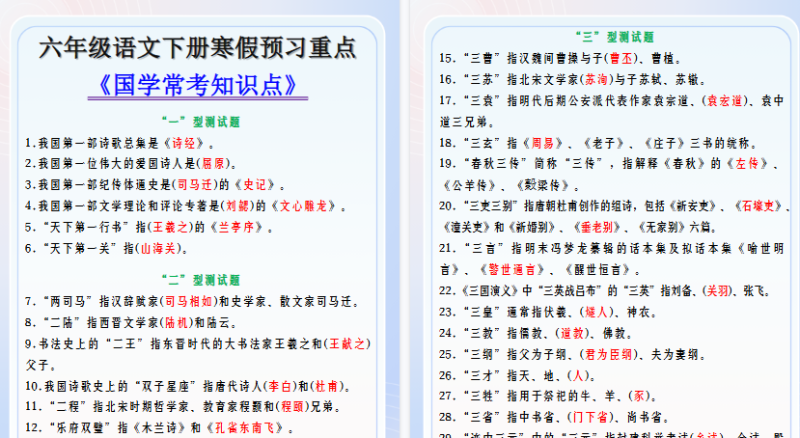Select the red answer 人 in question 26

pyautogui.click(x=578, y=375)
